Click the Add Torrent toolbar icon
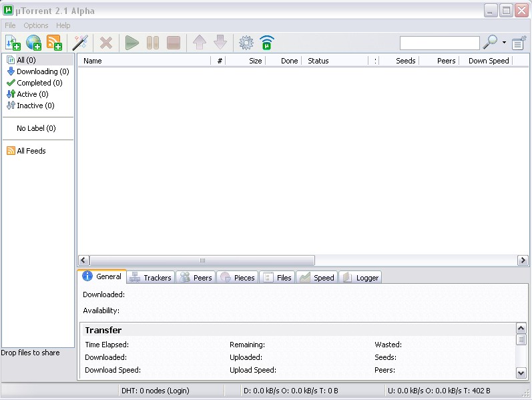Viewport: 532px width, 400px height. [x=13, y=43]
